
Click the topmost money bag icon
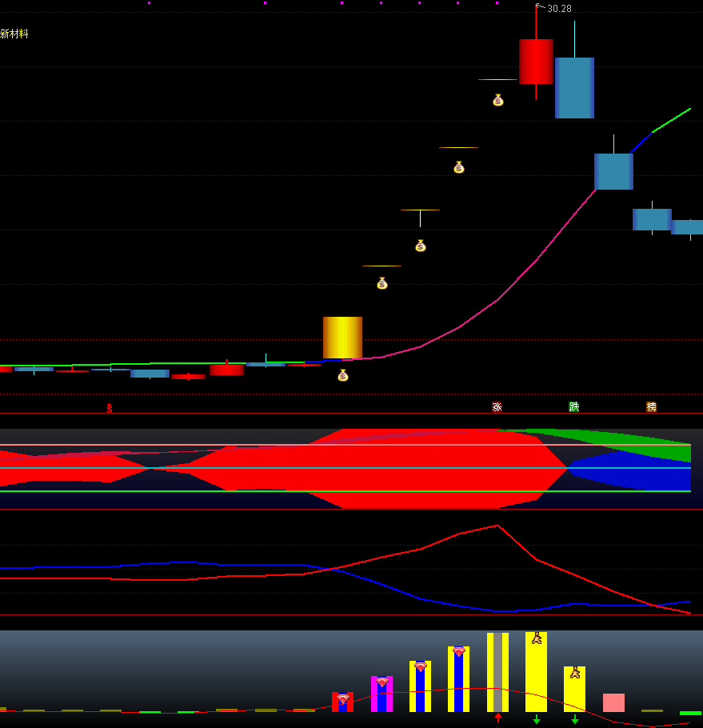coord(497,100)
